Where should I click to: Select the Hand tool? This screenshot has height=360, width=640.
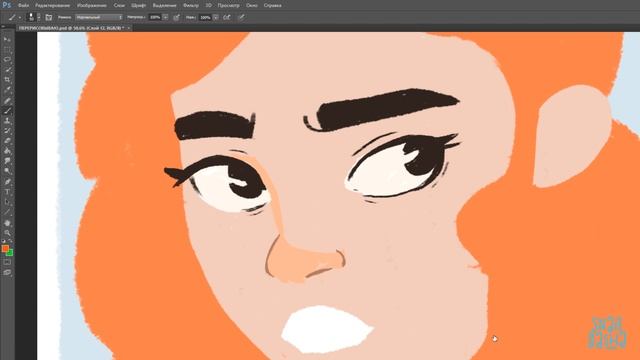7,223
